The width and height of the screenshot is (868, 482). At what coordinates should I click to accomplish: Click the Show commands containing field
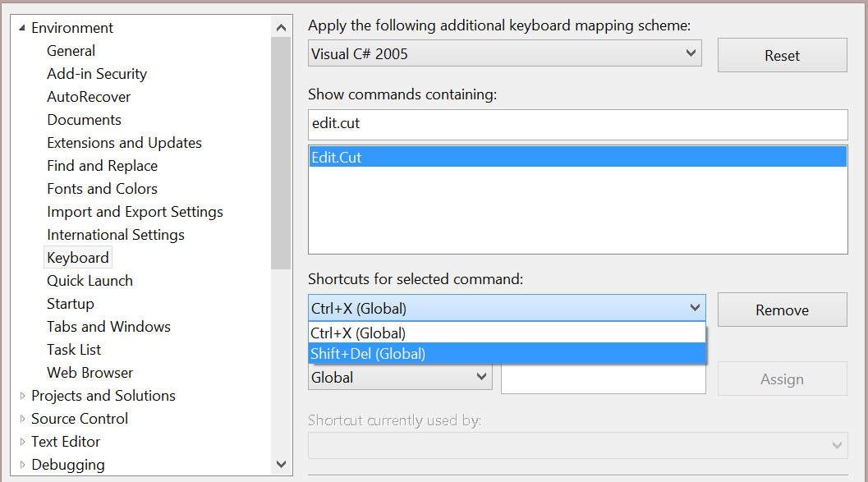[x=578, y=124]
